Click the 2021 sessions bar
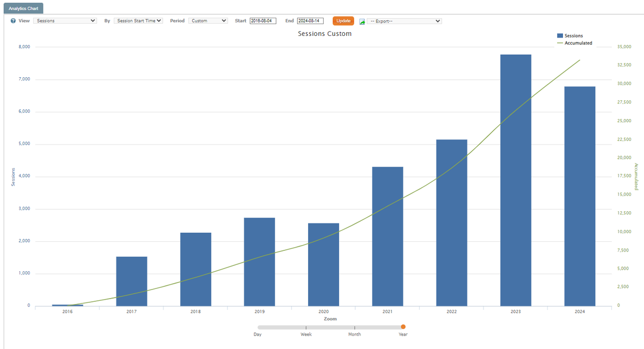644x349 pixels. tap(387, 236)
